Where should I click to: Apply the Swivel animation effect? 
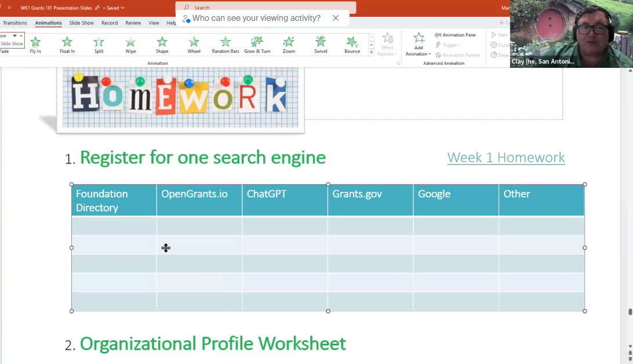coord(321,45)
